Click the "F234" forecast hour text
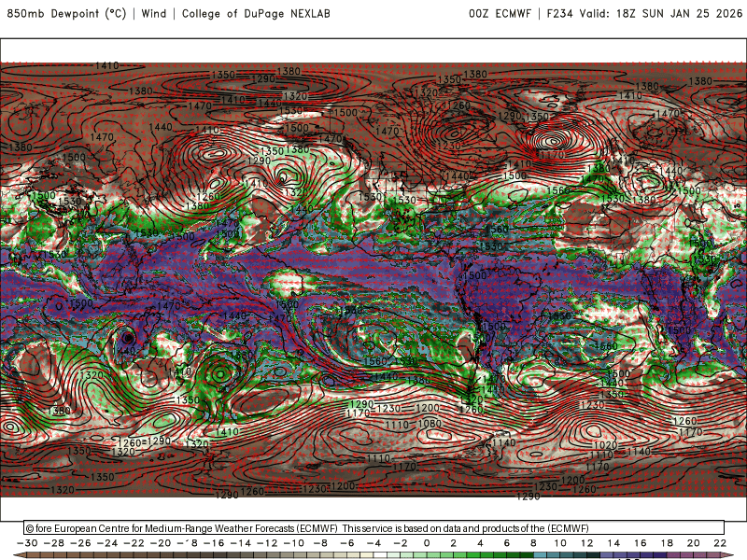 559,13
